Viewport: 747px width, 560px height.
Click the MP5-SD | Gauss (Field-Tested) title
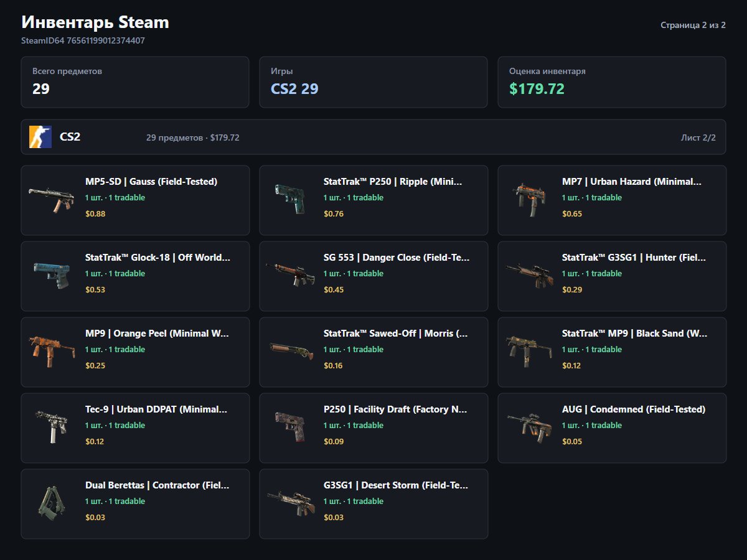[x=151, y=182]
